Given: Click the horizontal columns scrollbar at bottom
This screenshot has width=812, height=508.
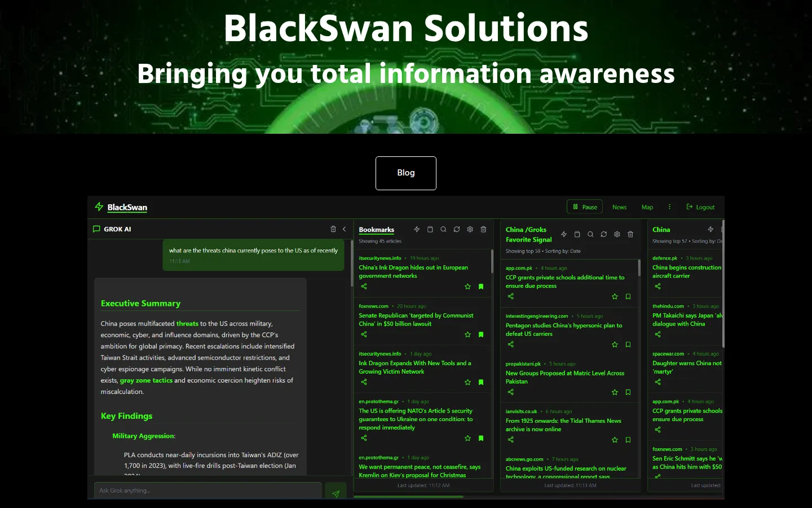Looking at the screenshot, I should point(408,497).
